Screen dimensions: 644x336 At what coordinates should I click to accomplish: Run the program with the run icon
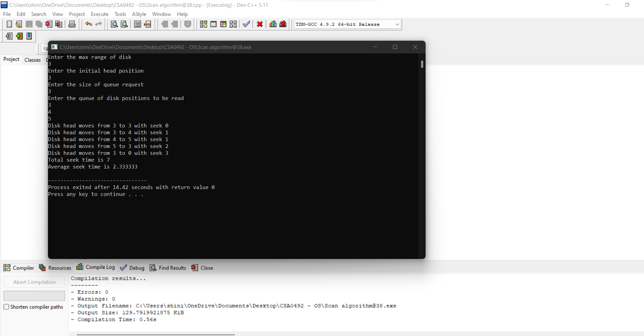click(213, 24)
